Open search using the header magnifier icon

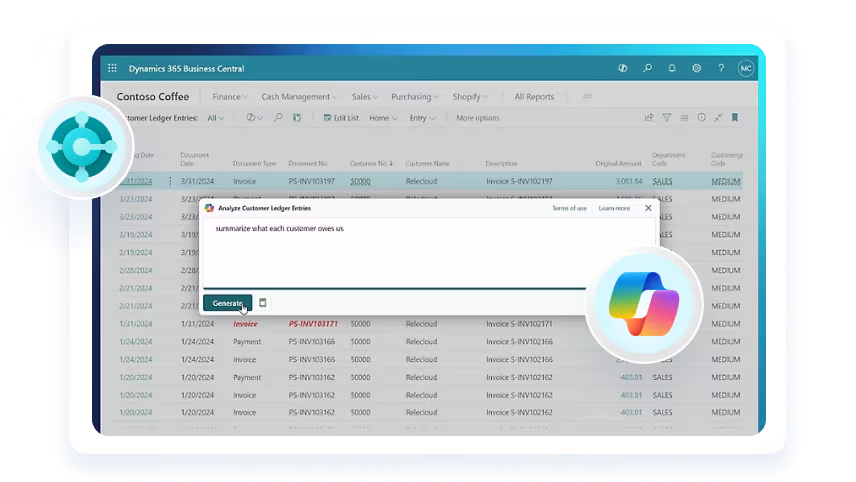pyautogui.click(x=648, y=69)
